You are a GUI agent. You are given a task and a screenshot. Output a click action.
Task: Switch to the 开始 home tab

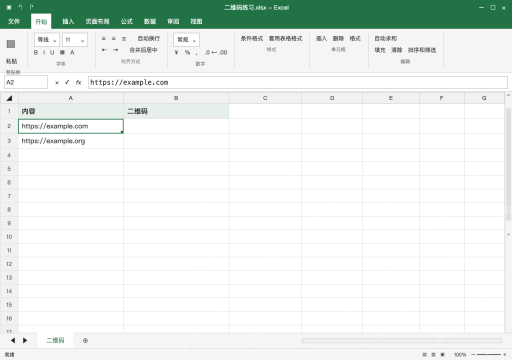[x=41, y=21]
